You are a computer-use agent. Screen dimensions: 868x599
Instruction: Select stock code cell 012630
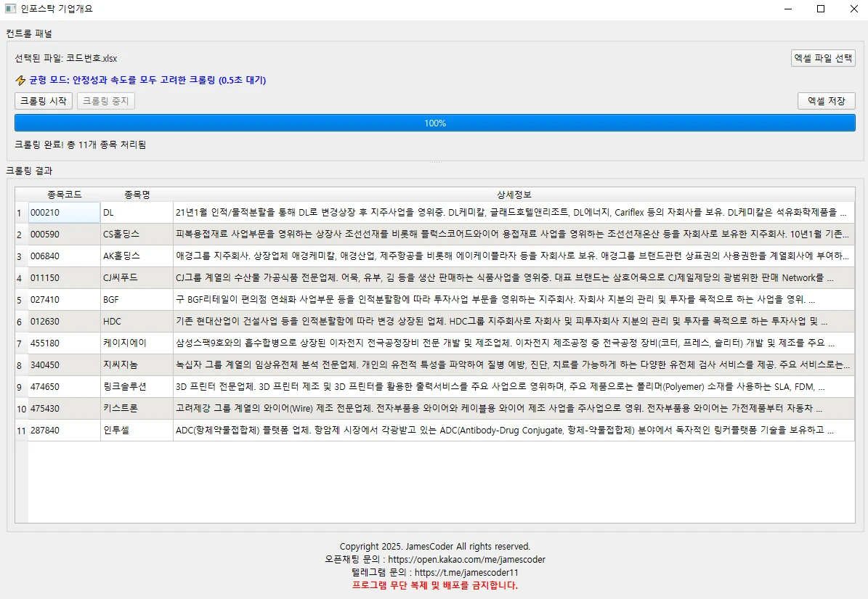[64, 322]
